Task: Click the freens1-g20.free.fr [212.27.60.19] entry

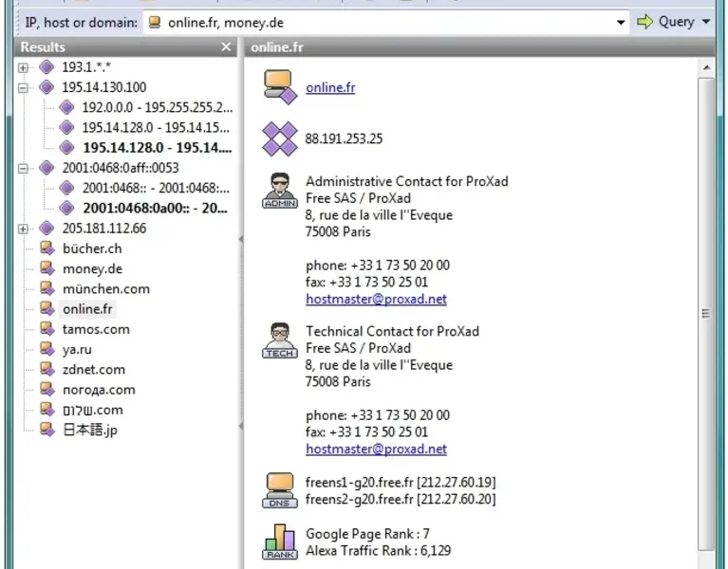Action: 401,483
